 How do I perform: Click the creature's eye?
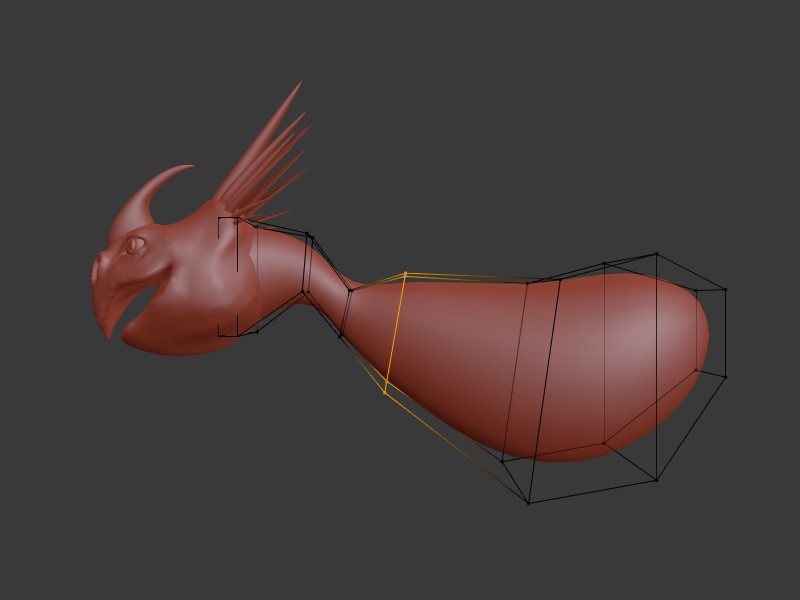coord(135,244)
